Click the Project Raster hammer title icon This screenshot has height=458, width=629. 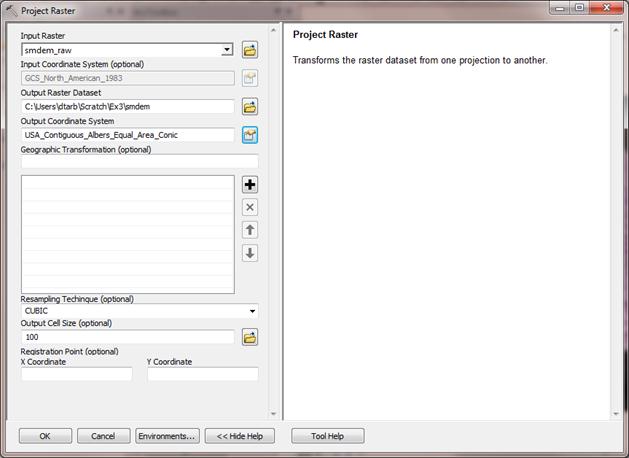coord(12,10)
